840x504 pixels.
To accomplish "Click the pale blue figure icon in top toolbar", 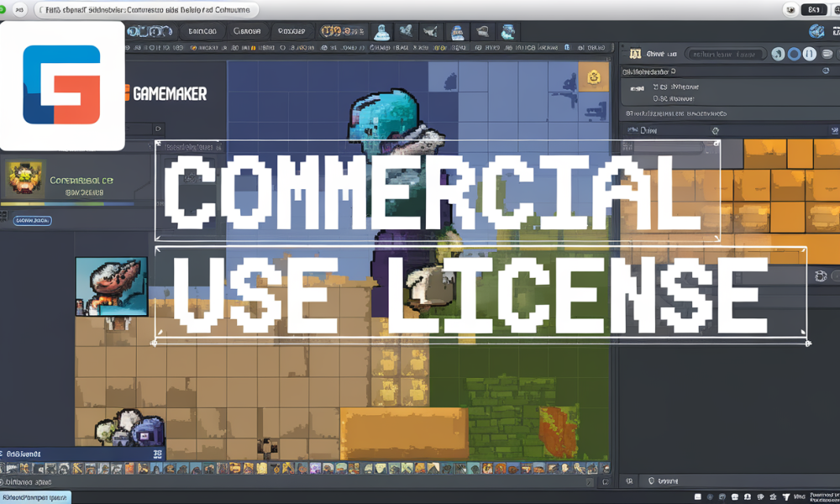I will click(x=381, y=32).
